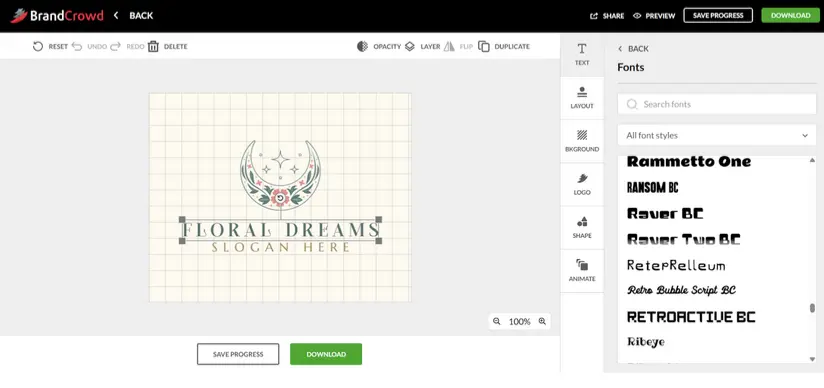Open the Logo tab
This screenshot has height=388, width=824.
pos(582,185)
